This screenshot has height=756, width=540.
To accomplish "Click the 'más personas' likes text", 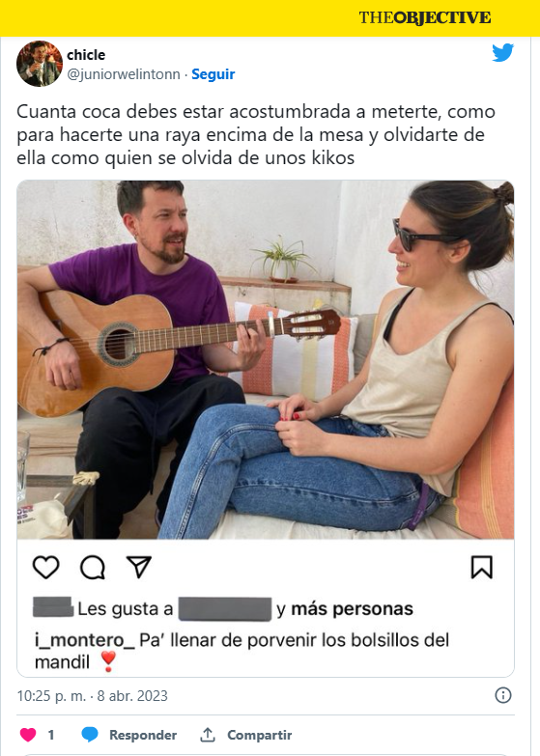I will click(x=352, y=609).
